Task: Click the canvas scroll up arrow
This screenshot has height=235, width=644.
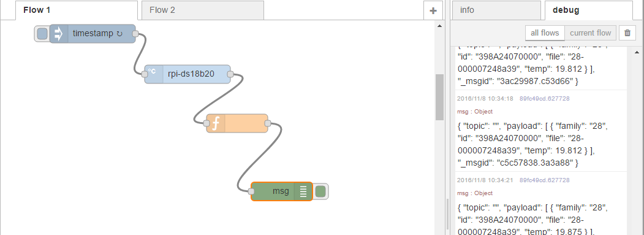Action: (439, 26)
